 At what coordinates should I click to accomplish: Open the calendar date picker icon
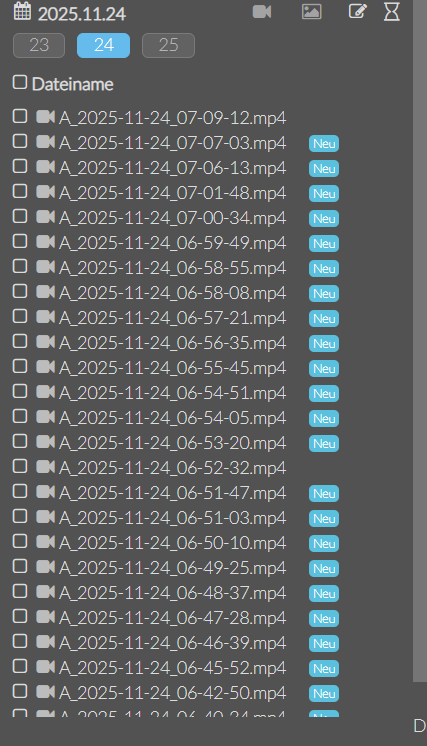tap(22, 11)
